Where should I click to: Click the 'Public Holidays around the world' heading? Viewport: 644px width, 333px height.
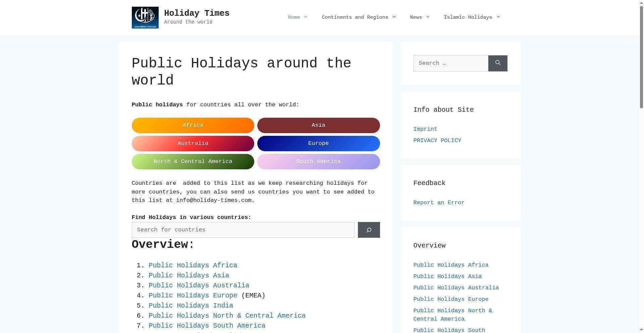241,72
